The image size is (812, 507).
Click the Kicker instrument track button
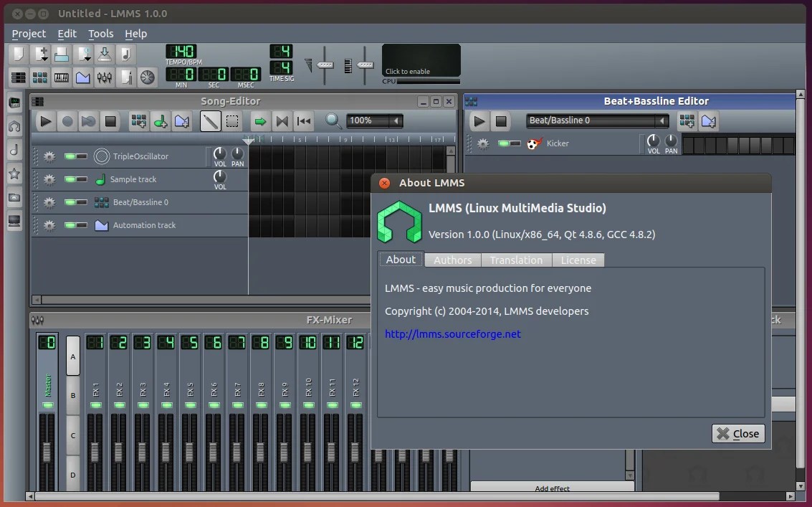[581, 143]
